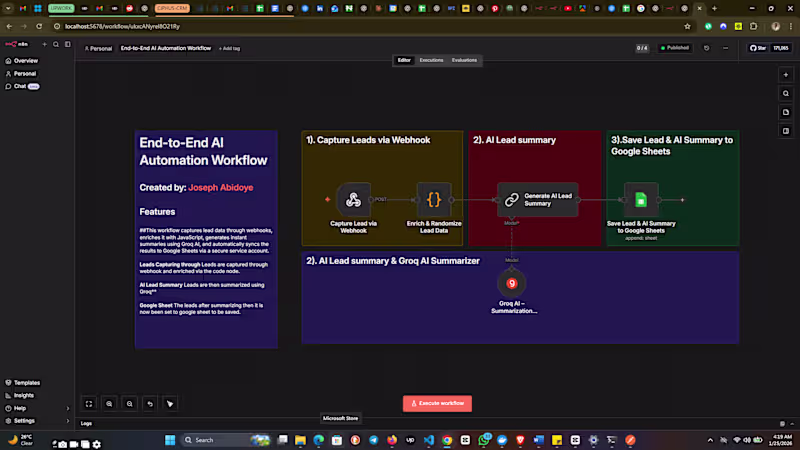
Task: Select the Groq AI Summarizer purple sticky heading
Action: click(393, 261)
